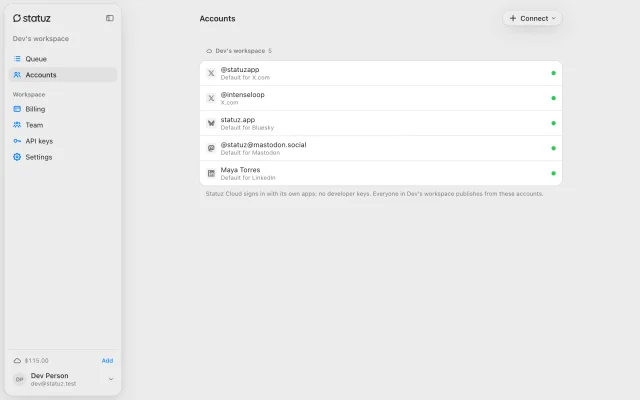Click the X icon beside @intenseloop
This screenshot has width=640, height=400.
pos(211,98)
